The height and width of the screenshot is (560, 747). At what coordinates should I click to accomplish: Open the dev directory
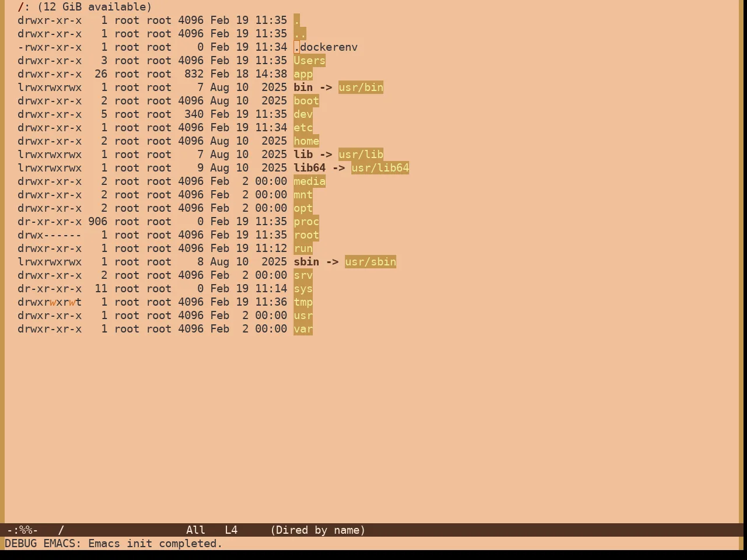[303, 114]
